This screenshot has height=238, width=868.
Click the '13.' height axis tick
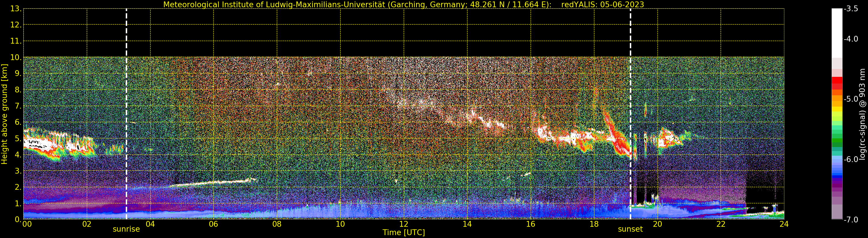16,9
